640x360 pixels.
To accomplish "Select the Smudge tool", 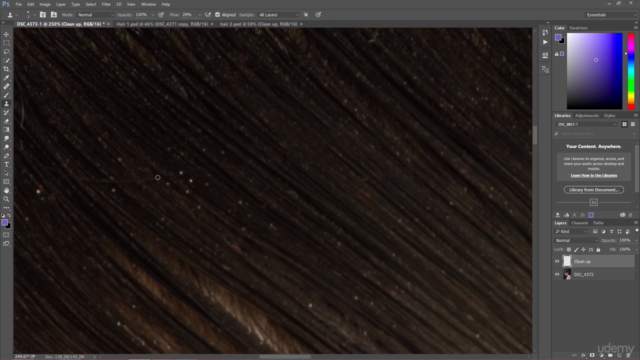I will [x=6, y=138].
